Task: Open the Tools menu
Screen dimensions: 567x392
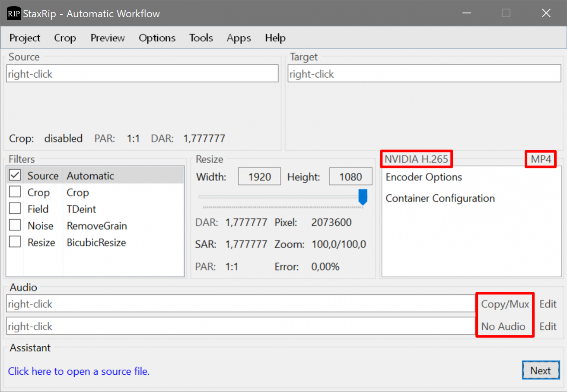Action: (201, 38)
